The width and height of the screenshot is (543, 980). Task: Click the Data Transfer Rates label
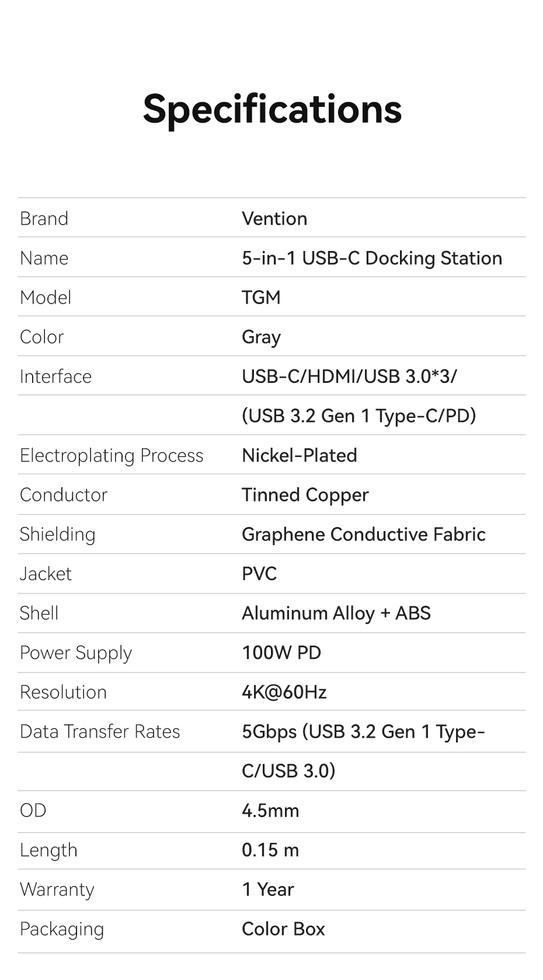[x=100, y=731]
